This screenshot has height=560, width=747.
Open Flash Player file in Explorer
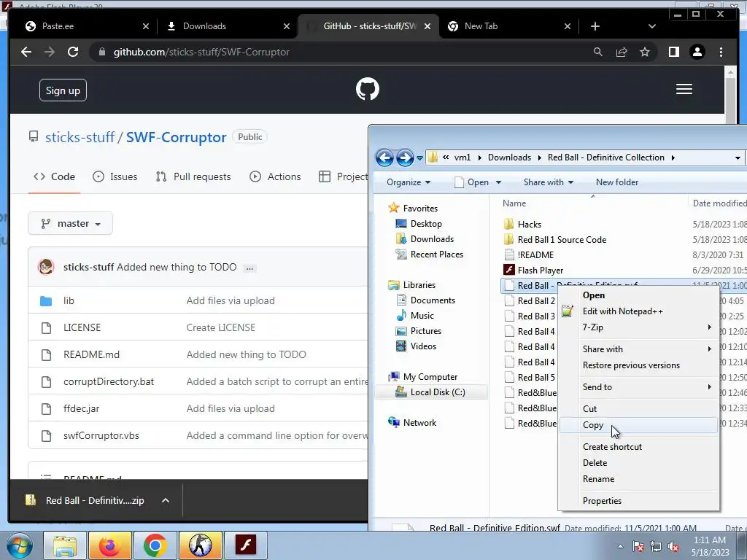point(541,270)
